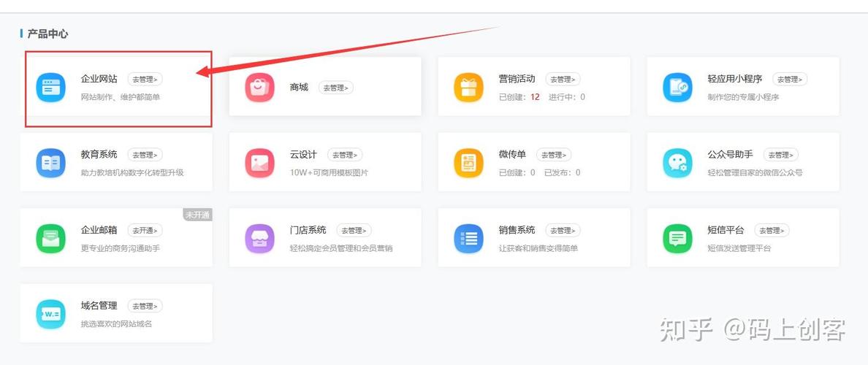Click the 商城 pink shopping bag icon
868x365 pixels.
(259, 88)
